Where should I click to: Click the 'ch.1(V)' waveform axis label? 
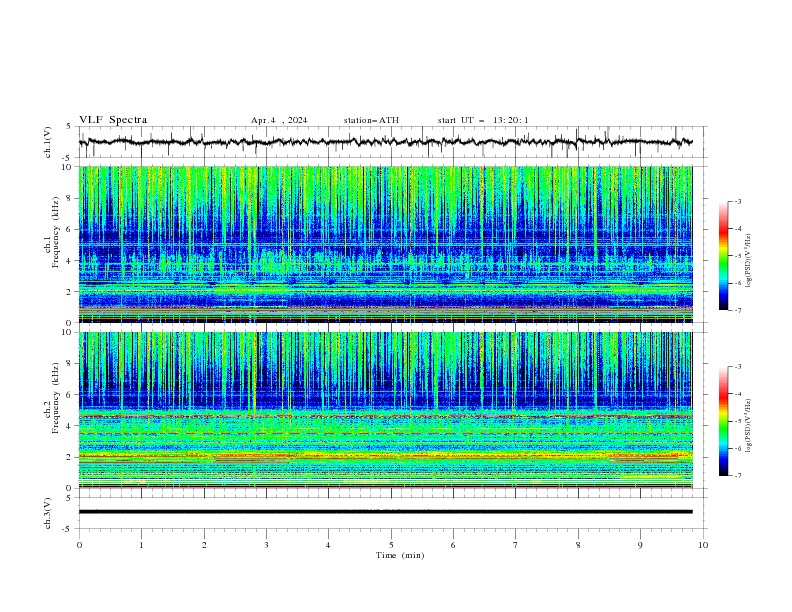(x=48, y=142)
